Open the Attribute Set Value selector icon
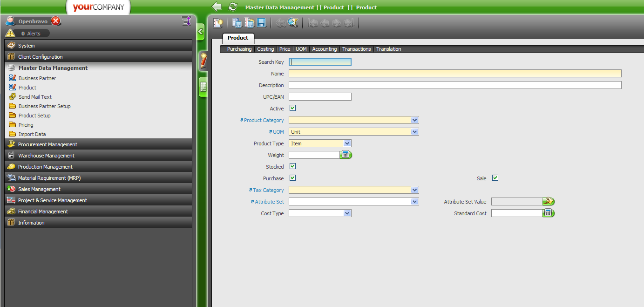Image resolution: width=644 pixels, height=307 pixels. pyautogui.click(x=549, y=202)
